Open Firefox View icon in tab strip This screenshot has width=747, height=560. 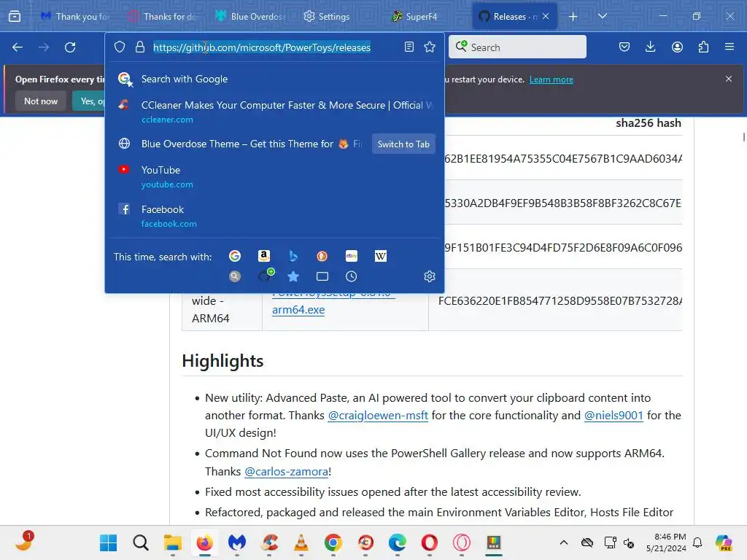coord(15,17)
